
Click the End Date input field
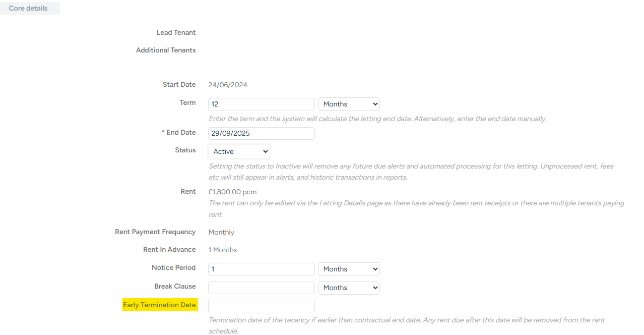(261, 133)
